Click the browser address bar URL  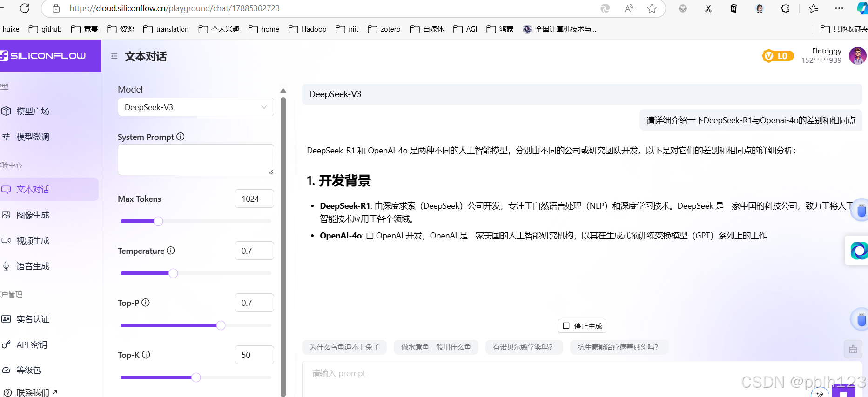pos(175,8)
